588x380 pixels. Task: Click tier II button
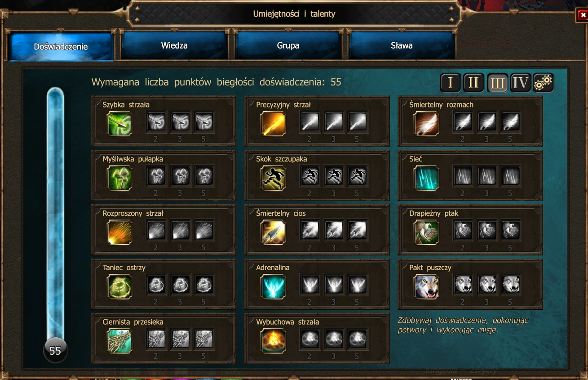[x=474, y=83]
